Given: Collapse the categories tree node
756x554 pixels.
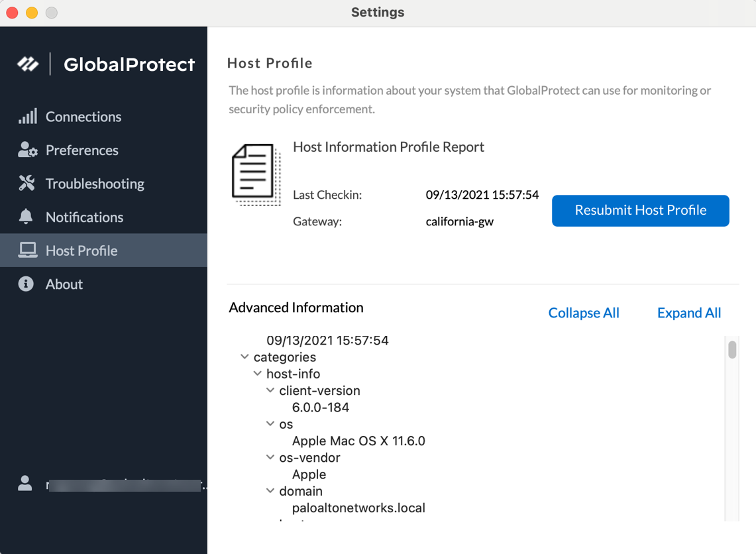Looking at the screenshot, I should [244, 357].
